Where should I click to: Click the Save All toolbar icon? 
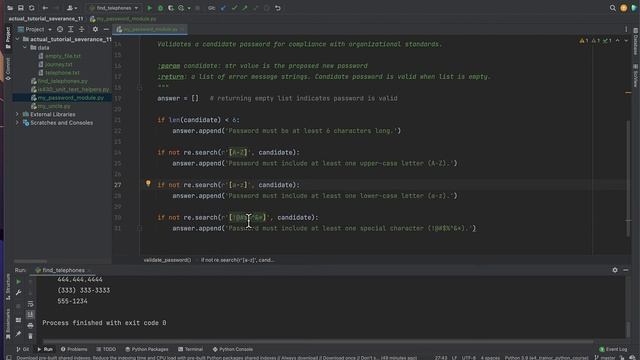[20, 8]
